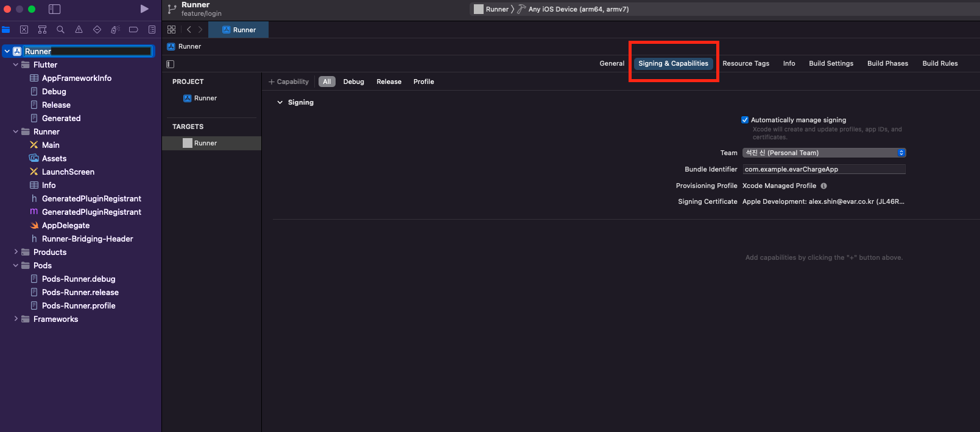Collapse the root Runner project
Image resolution: width=980 pixels, height=432 pixels.
point(7,51)
